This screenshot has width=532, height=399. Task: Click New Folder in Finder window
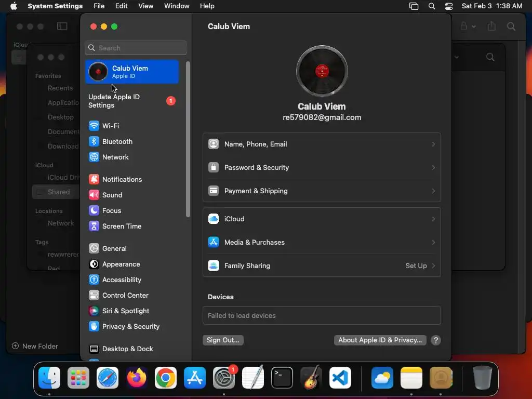pyautogui.click(x=35, y=347)
